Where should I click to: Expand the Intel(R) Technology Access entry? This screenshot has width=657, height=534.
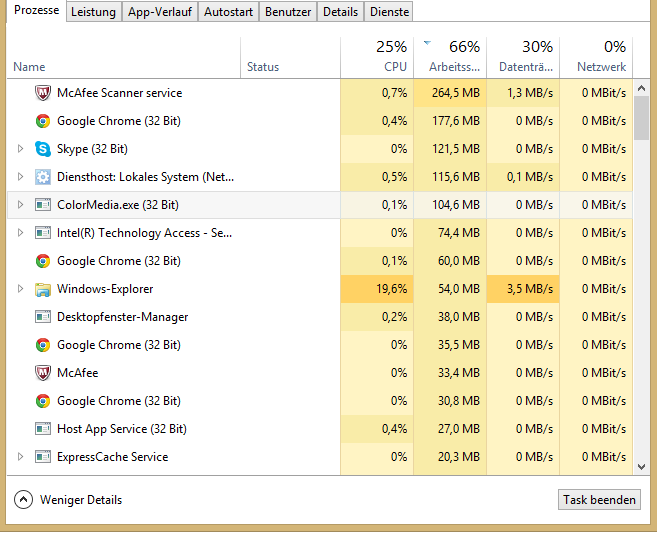pyautogui.click(x=20, y=233)
